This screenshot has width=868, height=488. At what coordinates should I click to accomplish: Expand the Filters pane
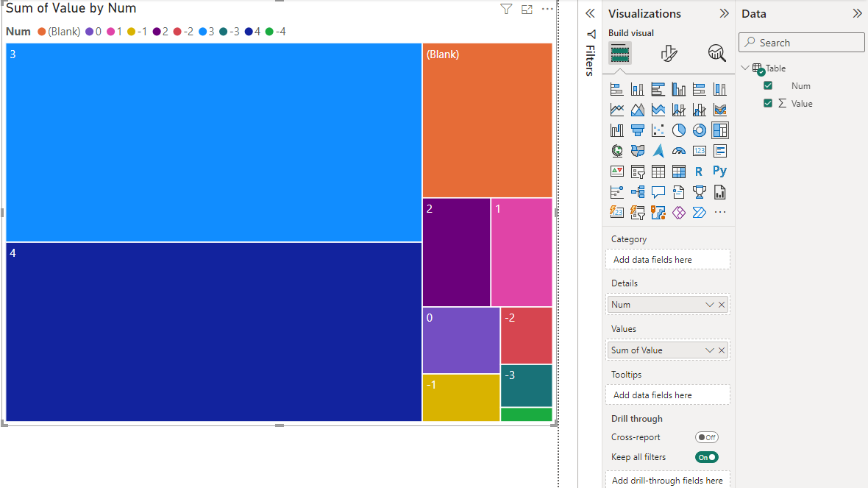[x=590, y=13]
